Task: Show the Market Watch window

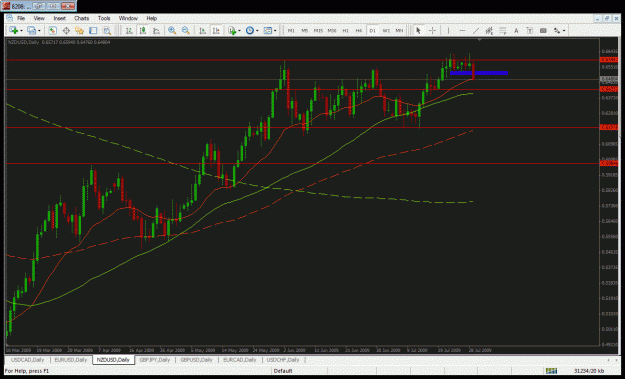Action: point(52,31)
